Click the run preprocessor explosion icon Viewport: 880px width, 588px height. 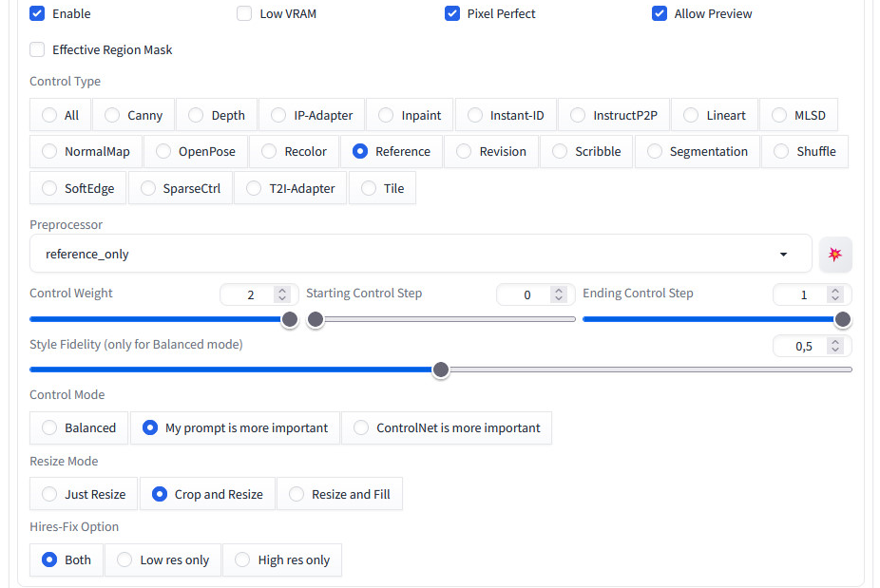point(835,255)
